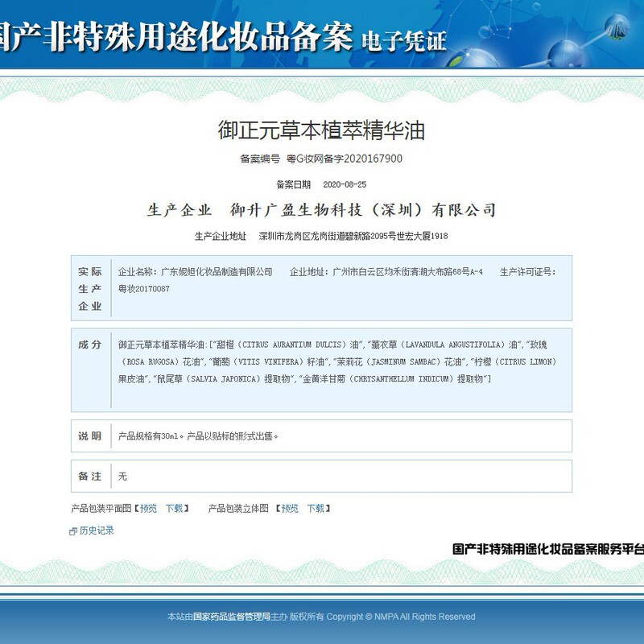Click the product title 御正元草本植萃精华油
The width and height of the screenshot is (644, 644).
[x=321, y=130]
